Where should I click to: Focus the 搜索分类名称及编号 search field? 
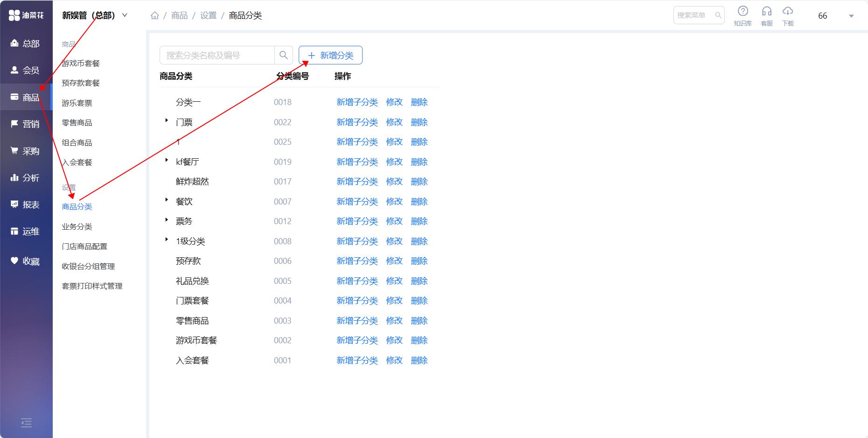(x=217, y=55)
